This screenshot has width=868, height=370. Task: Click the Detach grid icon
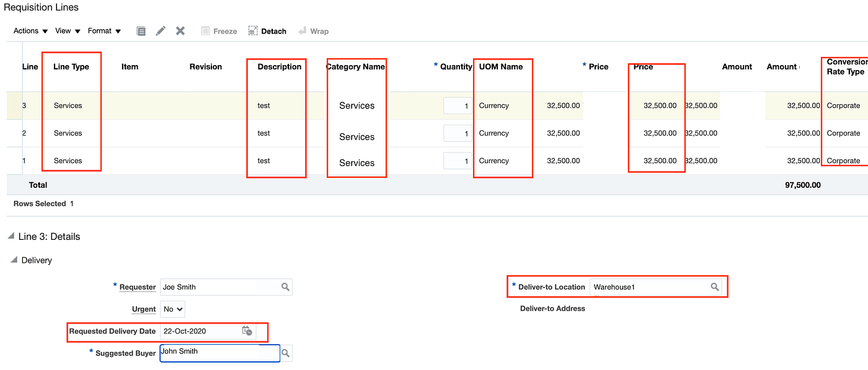tap(267, 30)
